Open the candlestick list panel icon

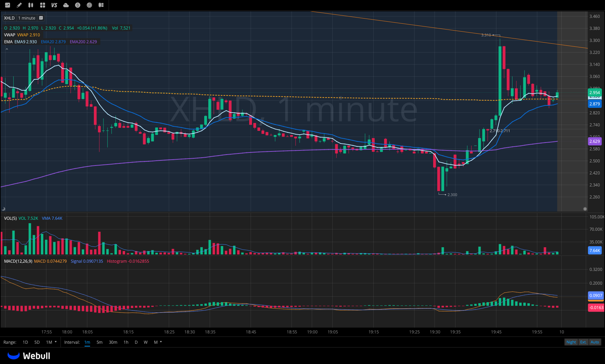tap(101, 5)
